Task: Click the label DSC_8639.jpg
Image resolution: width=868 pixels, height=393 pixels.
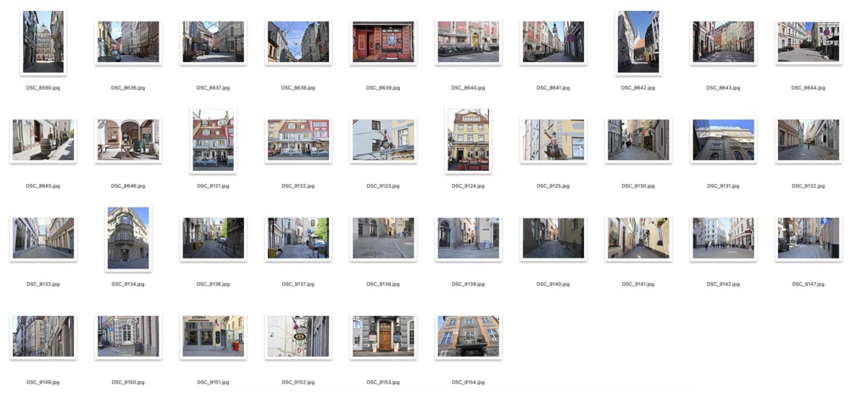Action: 383,88
